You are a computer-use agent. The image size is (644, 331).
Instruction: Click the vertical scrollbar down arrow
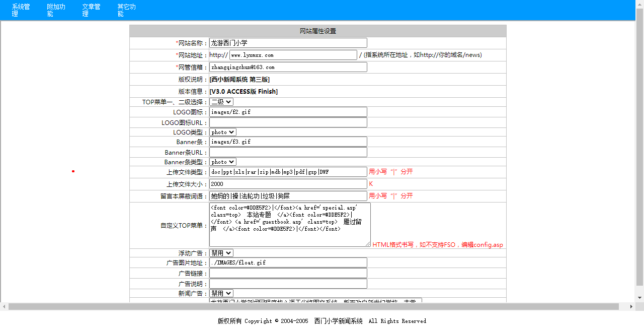640,298
